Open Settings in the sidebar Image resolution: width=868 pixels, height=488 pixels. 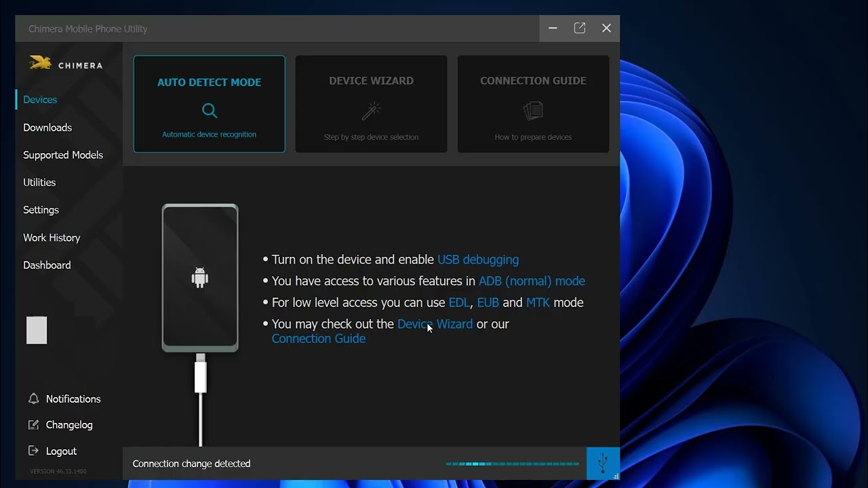tap(41, 210)
